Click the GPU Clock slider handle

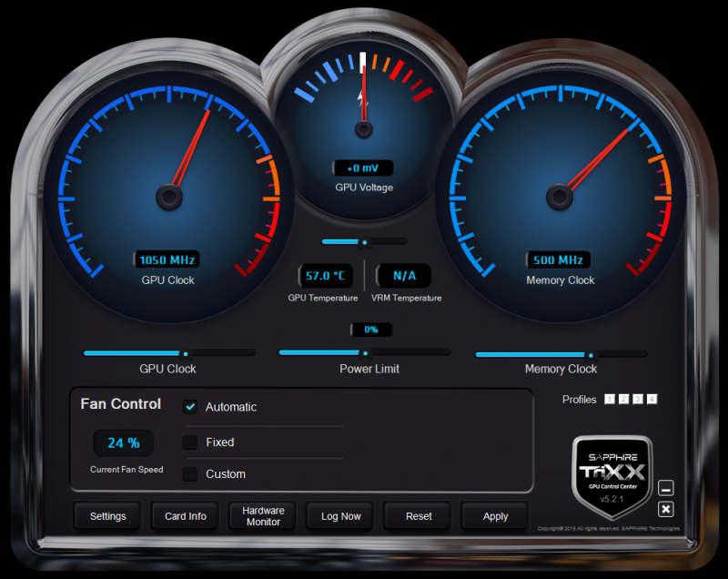186,354
